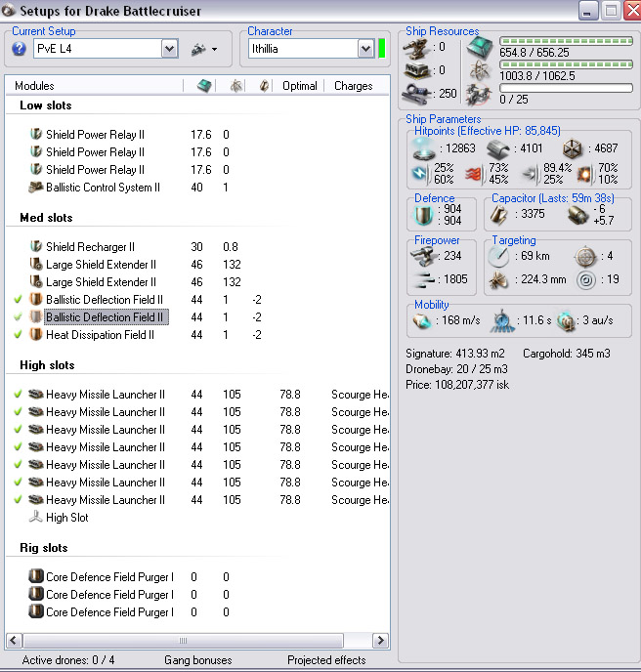Image resolution: width=641 pixels, height=672 pixels.
Task: Click the launcher hardpoints icon in Ship Resources
Action: click(x=417, y=70)
